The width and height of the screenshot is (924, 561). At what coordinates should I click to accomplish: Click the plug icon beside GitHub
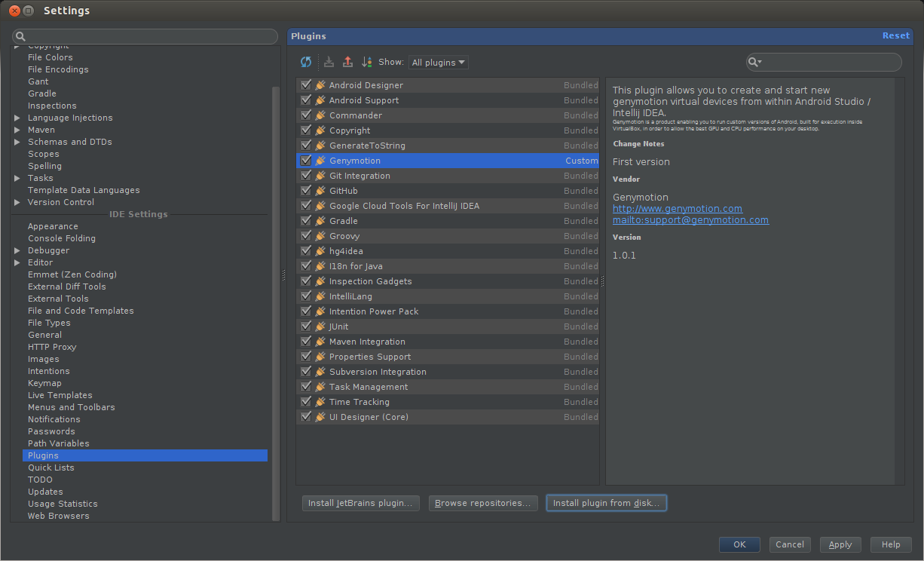click(320, 191)
